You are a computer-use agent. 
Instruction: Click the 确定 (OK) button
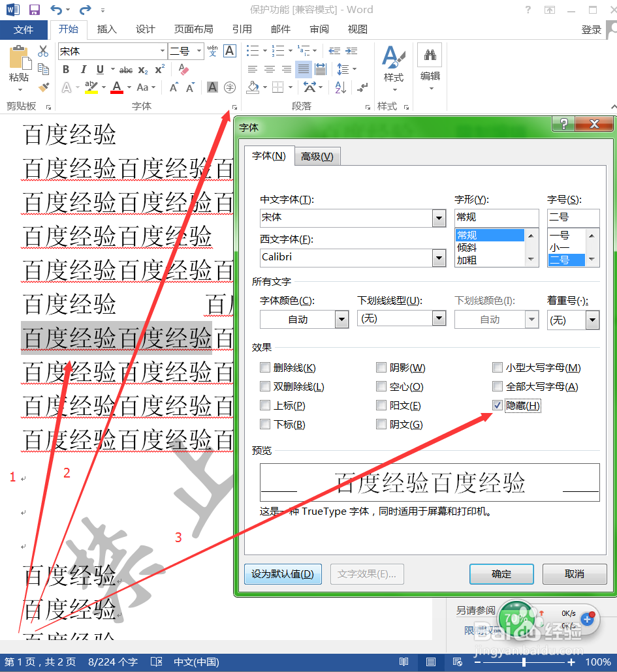[x=501, y=573]
